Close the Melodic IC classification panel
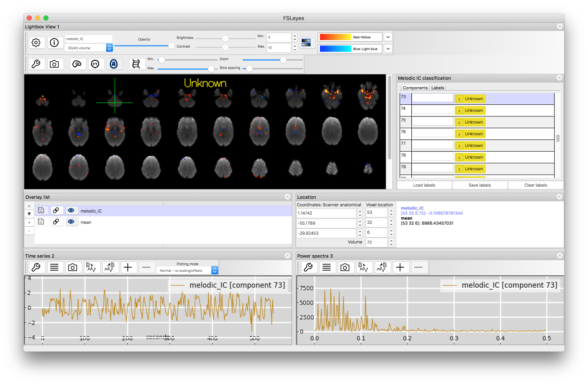The height and width of the screenshot is (385, 588). tap(559, 78)
